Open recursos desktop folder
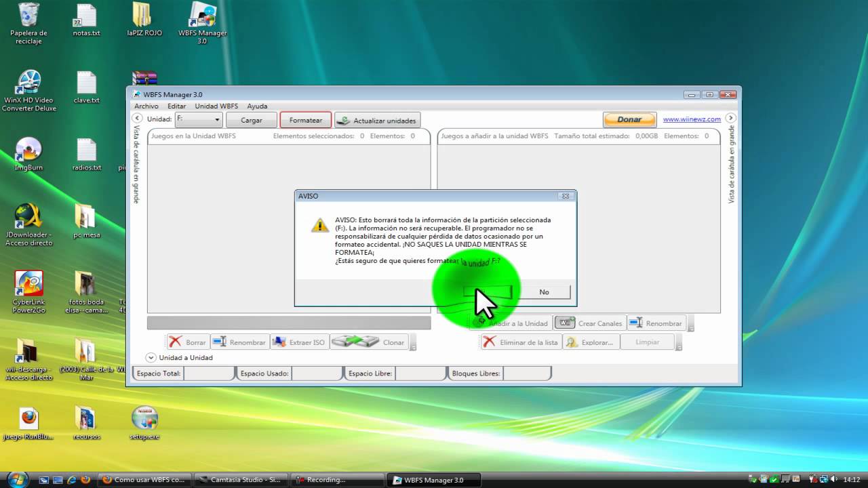The image size is (868, 488). (86, 424)
